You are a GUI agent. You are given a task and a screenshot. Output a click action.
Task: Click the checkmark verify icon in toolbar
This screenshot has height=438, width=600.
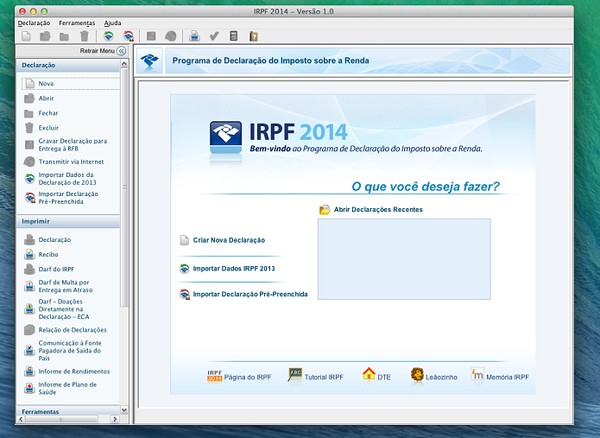(x=214, y=37)
